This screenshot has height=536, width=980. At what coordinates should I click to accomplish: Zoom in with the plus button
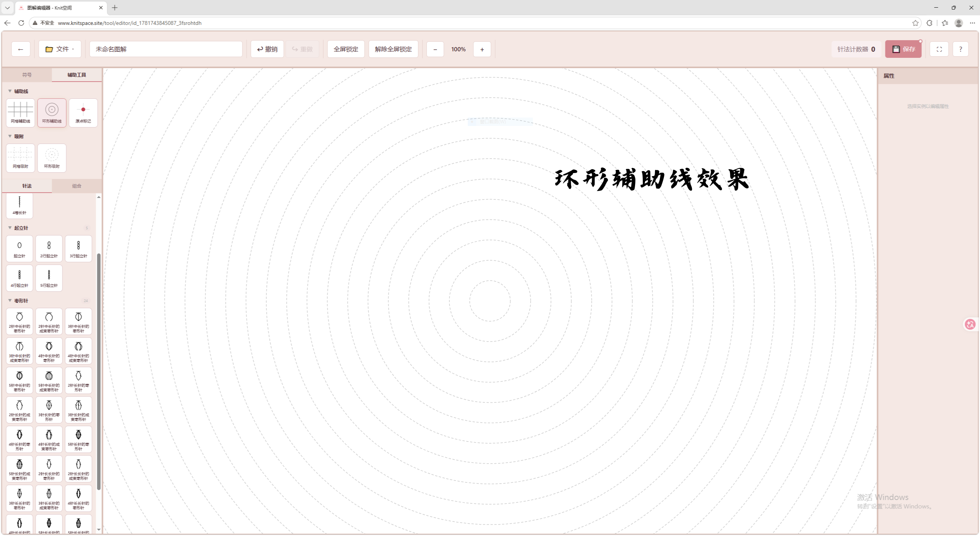coord(482,49)
